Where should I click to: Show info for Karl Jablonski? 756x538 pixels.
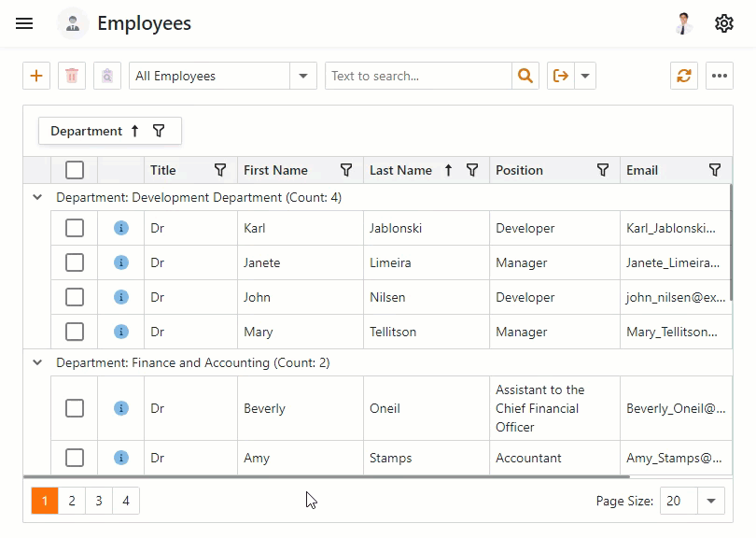coord(121,228)
